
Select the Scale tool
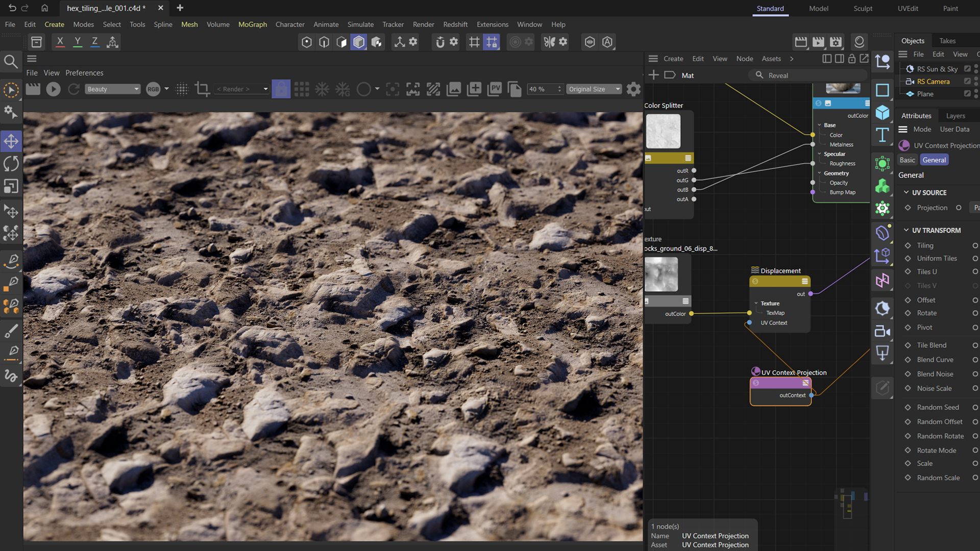[x=11, y=186]
